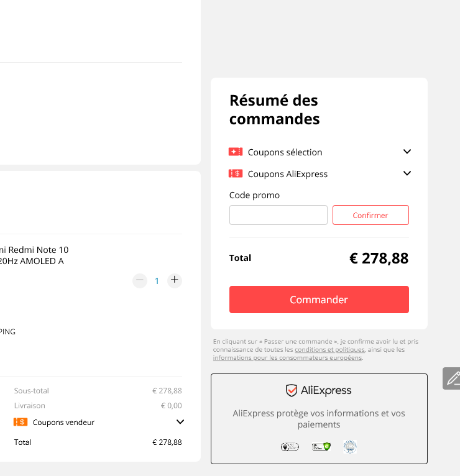Increase item quantity with plus button

coord(175,280)
